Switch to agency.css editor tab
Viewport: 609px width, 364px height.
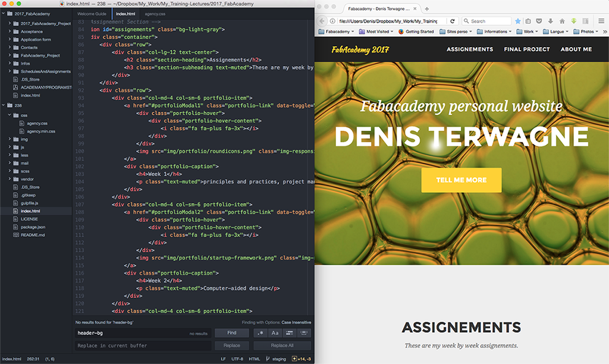tap(155, 14)
